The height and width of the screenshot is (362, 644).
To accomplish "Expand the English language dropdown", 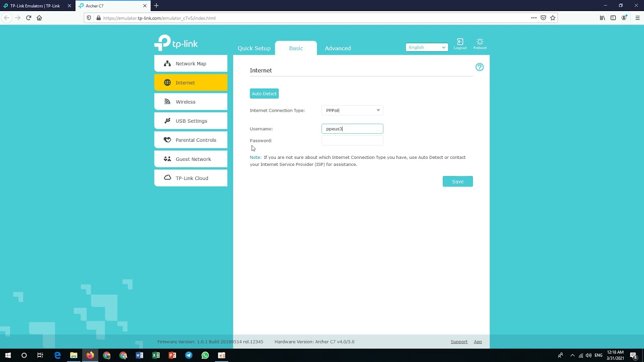I will point(427,47).
